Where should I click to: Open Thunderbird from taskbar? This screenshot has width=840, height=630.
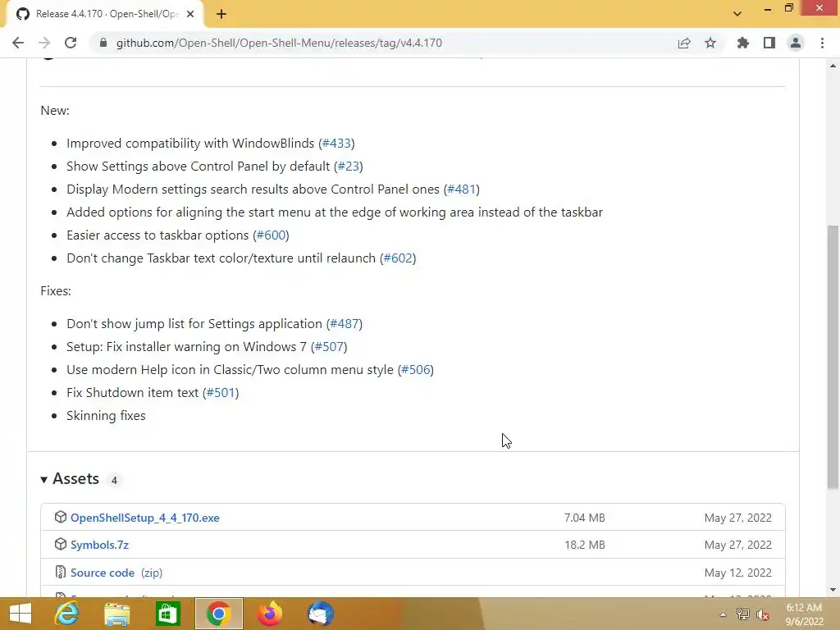click(321, 614)
